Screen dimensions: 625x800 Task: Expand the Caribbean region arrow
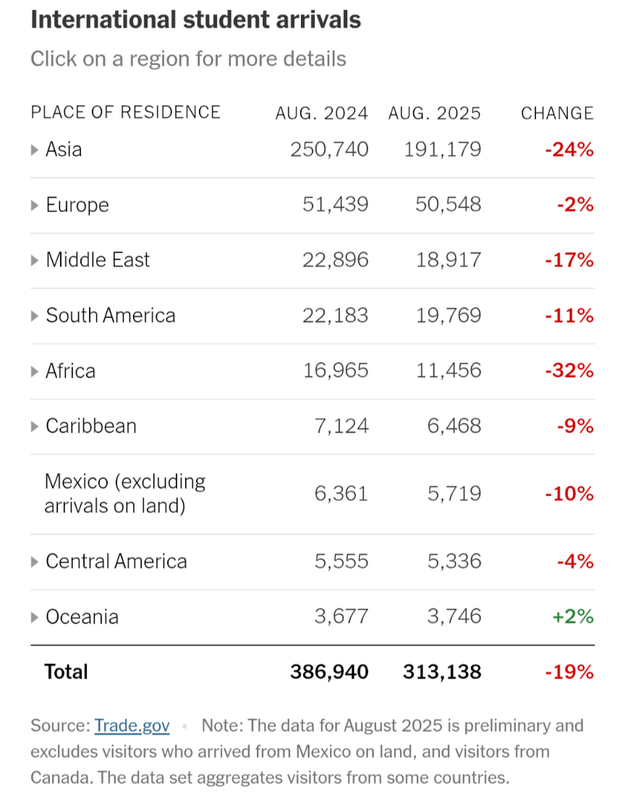35,427
